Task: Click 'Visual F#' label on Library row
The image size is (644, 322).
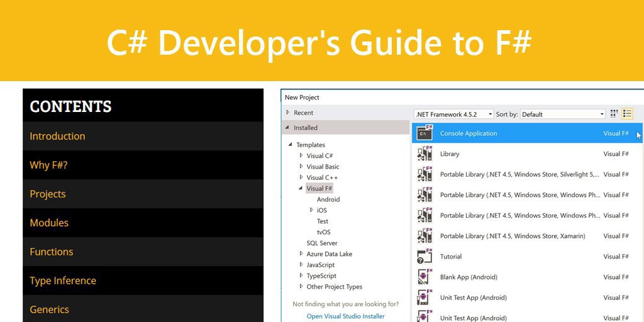Action: [x=616, y=153]
